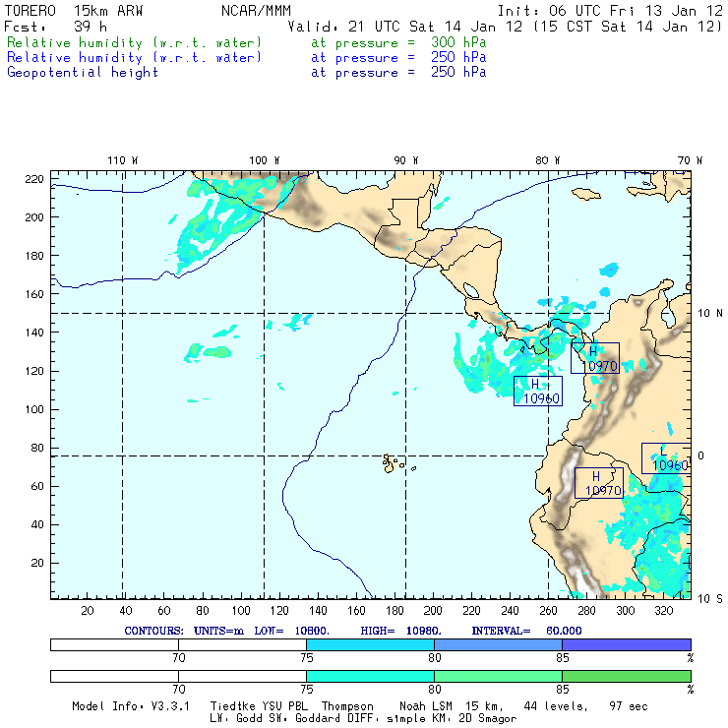728x728 pixels.
Task: Click the cyan 75–80% swatch on the blue colorbar
Action: tap(370, 644)
